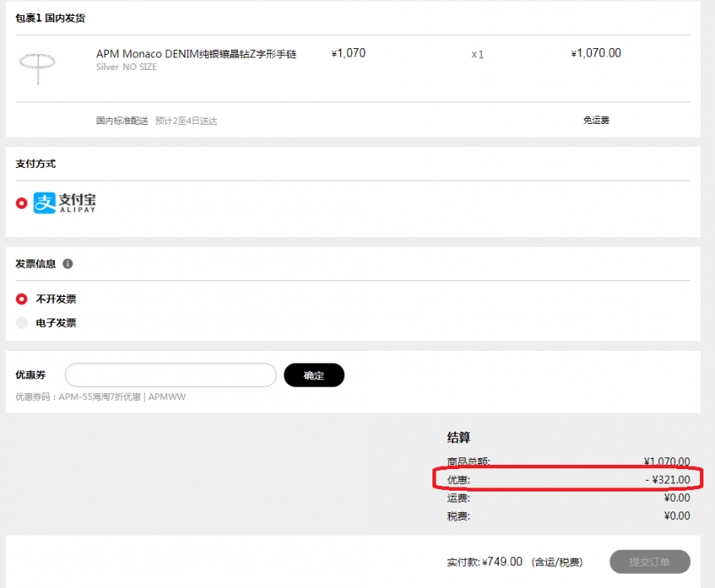Click the 免运费 free shipping label
Screen dimensions: 715x588
595,121
